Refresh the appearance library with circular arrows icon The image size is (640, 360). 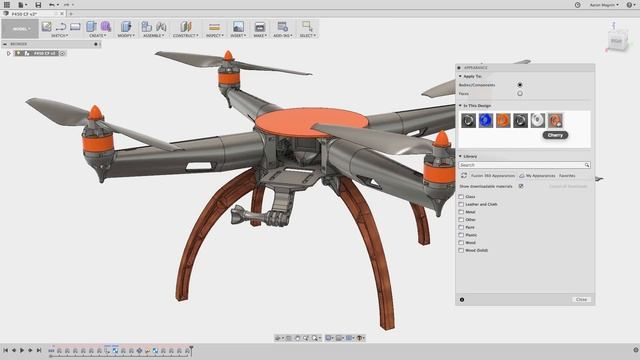[x=464, y=176]
